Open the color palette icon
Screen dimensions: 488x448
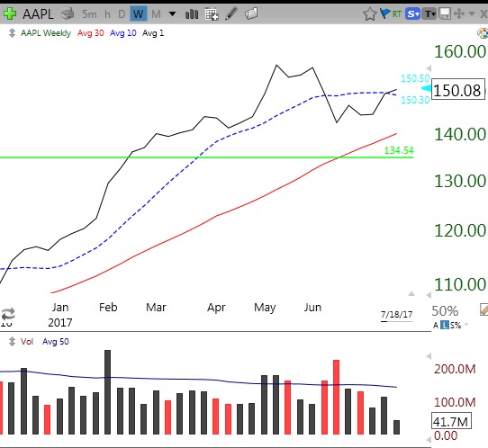(483, 33)
